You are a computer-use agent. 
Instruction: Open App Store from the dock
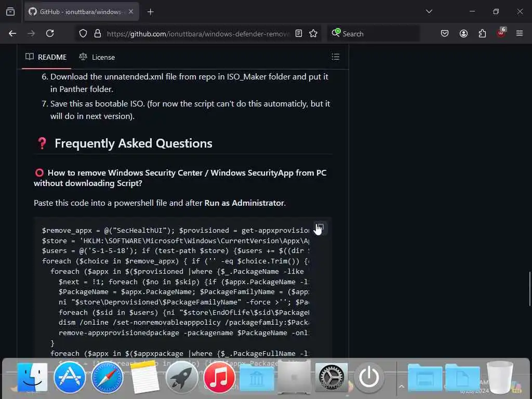70,377
